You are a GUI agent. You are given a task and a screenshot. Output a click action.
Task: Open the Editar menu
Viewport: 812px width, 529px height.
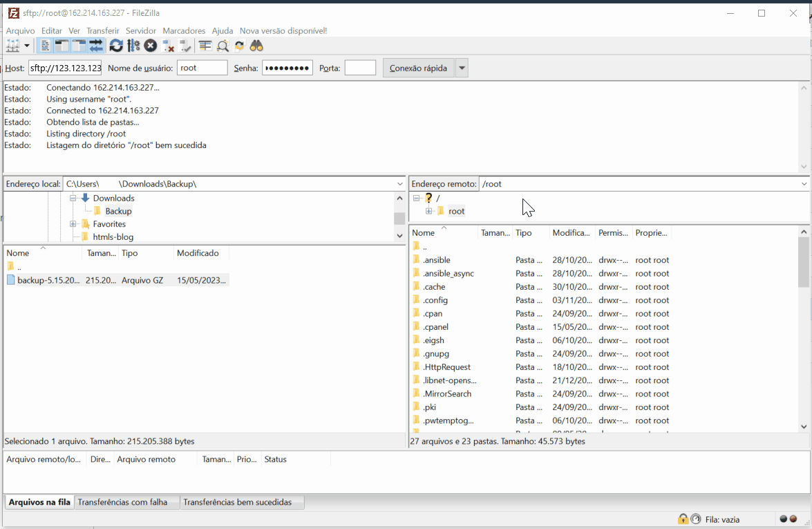point(52,30)
